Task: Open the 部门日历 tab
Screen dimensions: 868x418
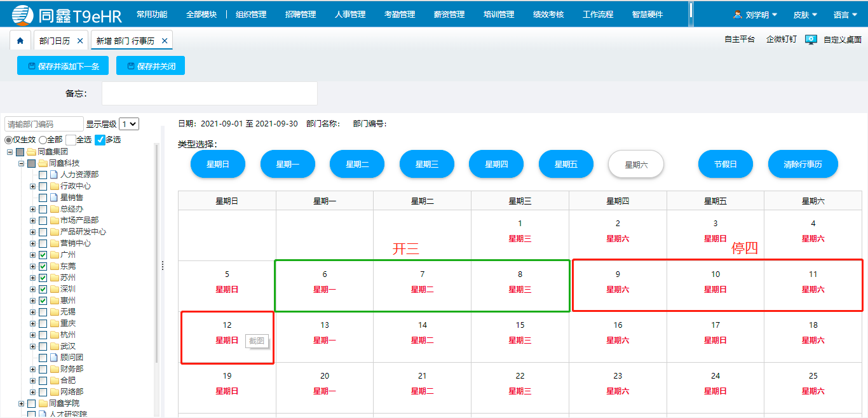Action: 55,39
